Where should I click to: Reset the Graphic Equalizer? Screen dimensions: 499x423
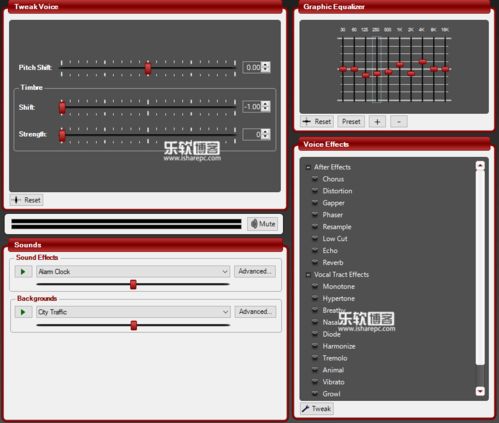point(317,122)
